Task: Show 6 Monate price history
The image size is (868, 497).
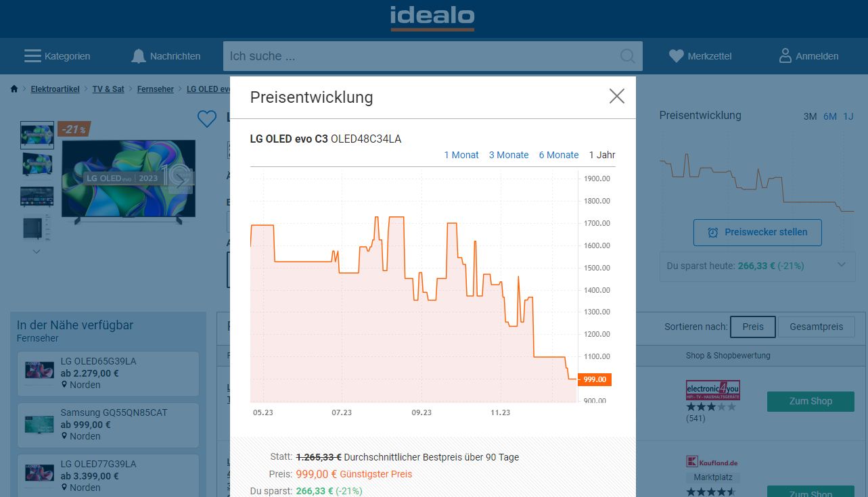Action: [558, 155]
